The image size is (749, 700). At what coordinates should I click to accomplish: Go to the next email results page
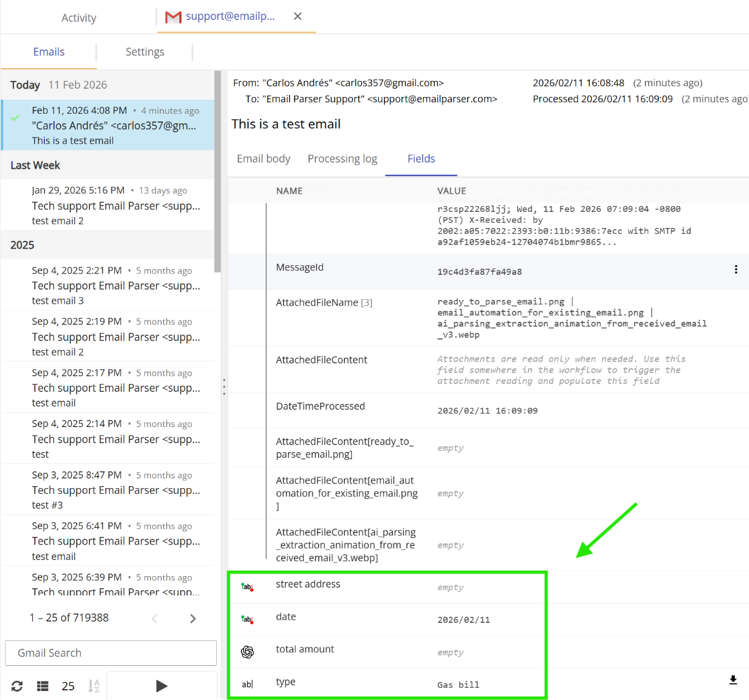click(x=193, y=618)
